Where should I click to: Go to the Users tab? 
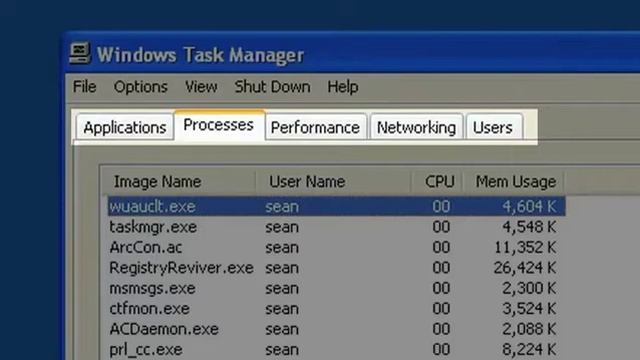[x=493, y=127]
